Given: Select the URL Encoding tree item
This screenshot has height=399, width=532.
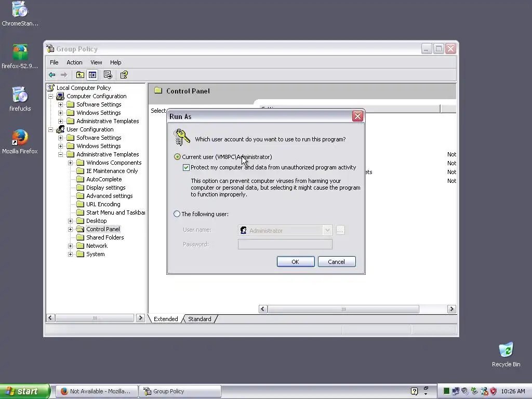Looking at the screenshot, I should pyautogui.click(x=103, y=204).
